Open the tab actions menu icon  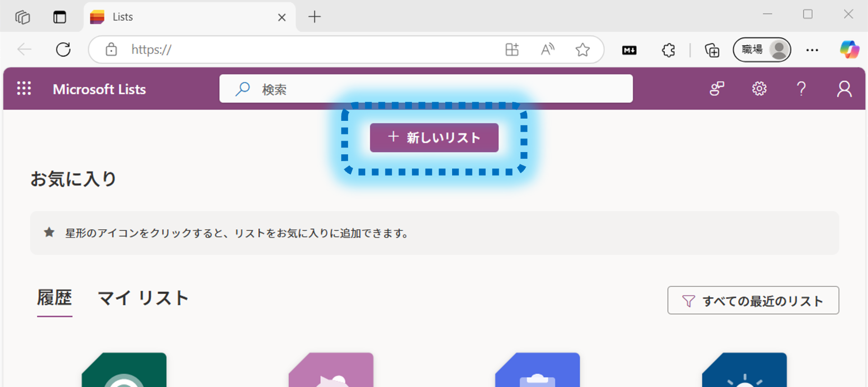pyautogui.click(x=60, y=17)
